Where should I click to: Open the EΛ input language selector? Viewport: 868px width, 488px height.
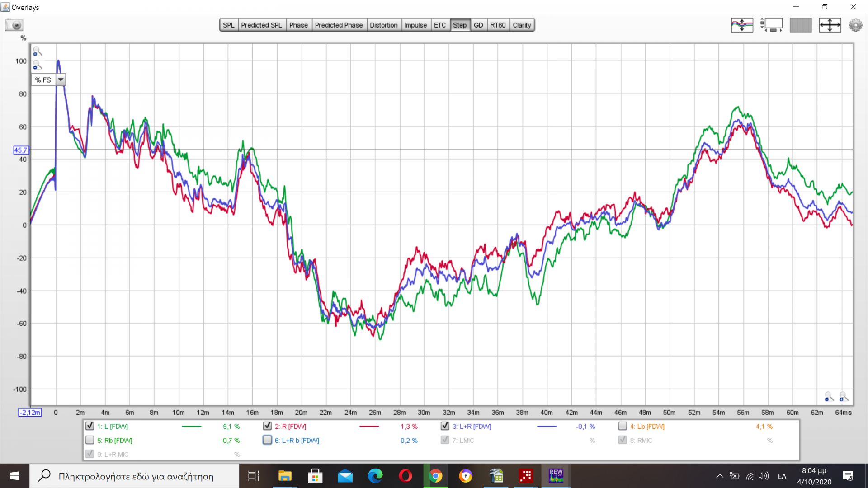coord(782,476)
